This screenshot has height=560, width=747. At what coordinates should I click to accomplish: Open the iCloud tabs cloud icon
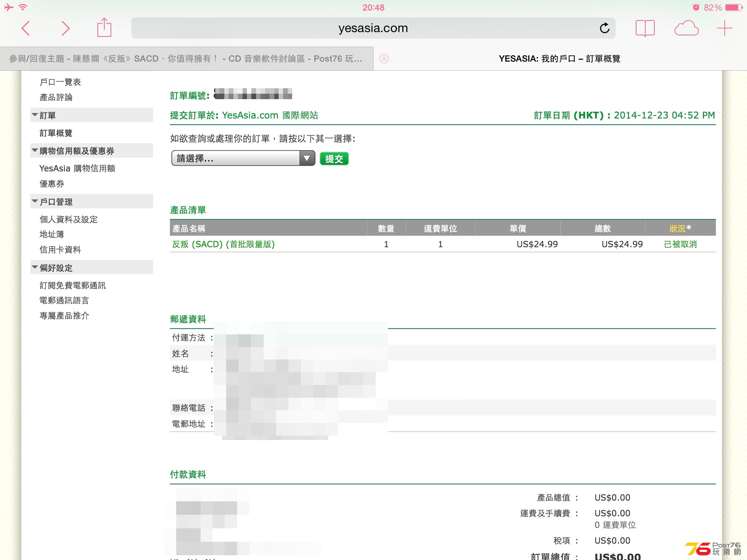pyautogui.click(x=686, y=28)
